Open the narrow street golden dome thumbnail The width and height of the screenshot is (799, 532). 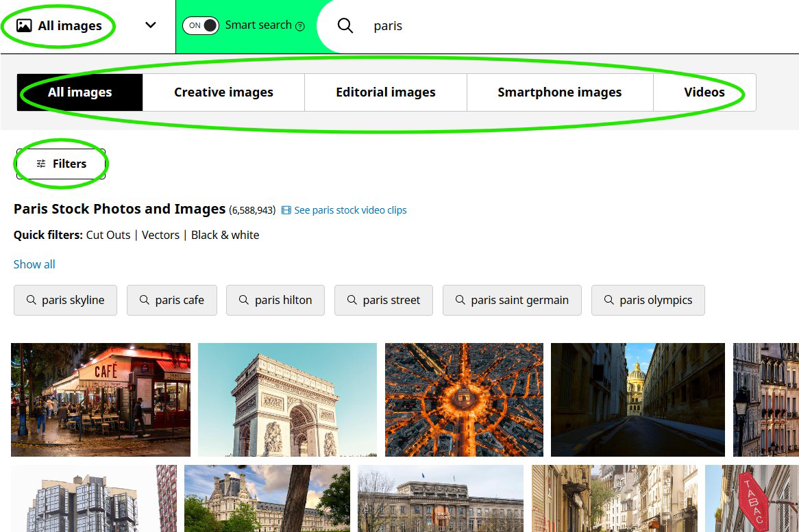(x=638, y=400)
